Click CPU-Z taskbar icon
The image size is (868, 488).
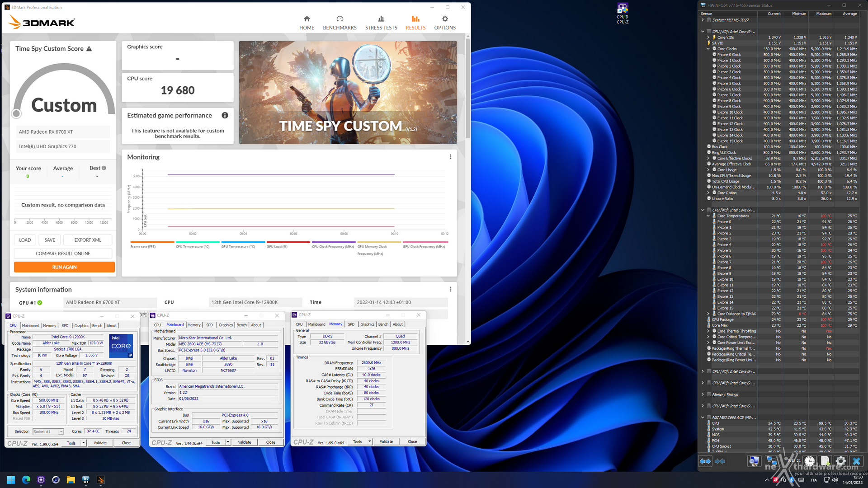click(41, 480)
